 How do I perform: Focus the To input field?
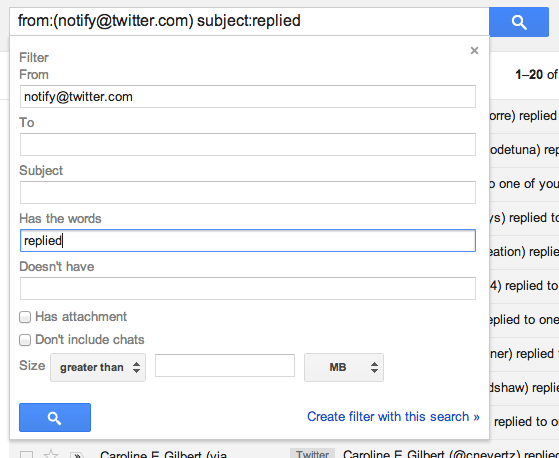248,144
